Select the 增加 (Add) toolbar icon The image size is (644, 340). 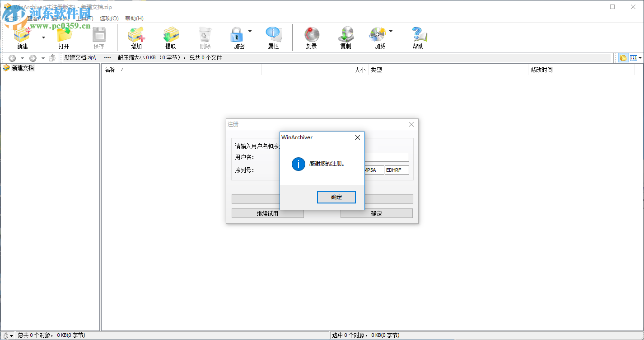136,37
